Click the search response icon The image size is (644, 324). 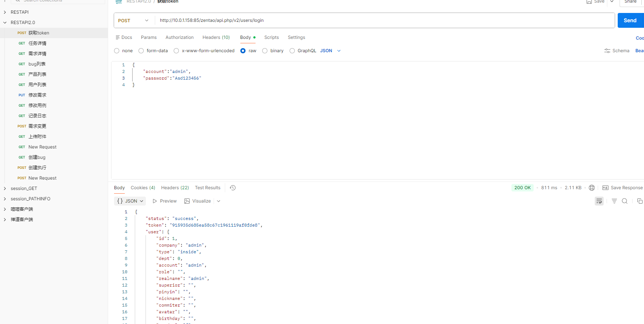coord(625,201)
